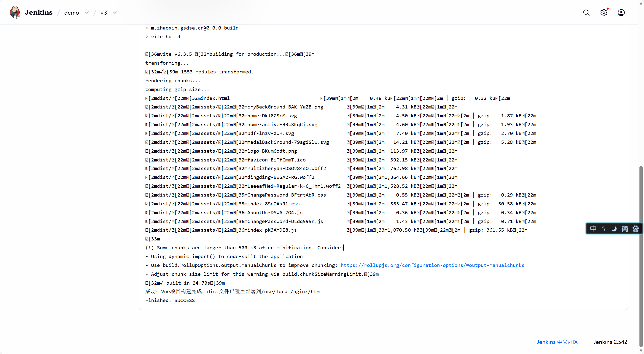Click the moon icon in IME bar
The width and height of the screenshot is (644, 354).
(614, 229)
